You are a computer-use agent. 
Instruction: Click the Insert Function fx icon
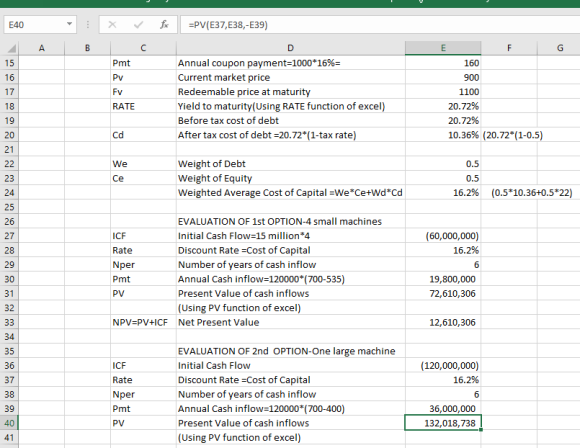tap(164, 25)
